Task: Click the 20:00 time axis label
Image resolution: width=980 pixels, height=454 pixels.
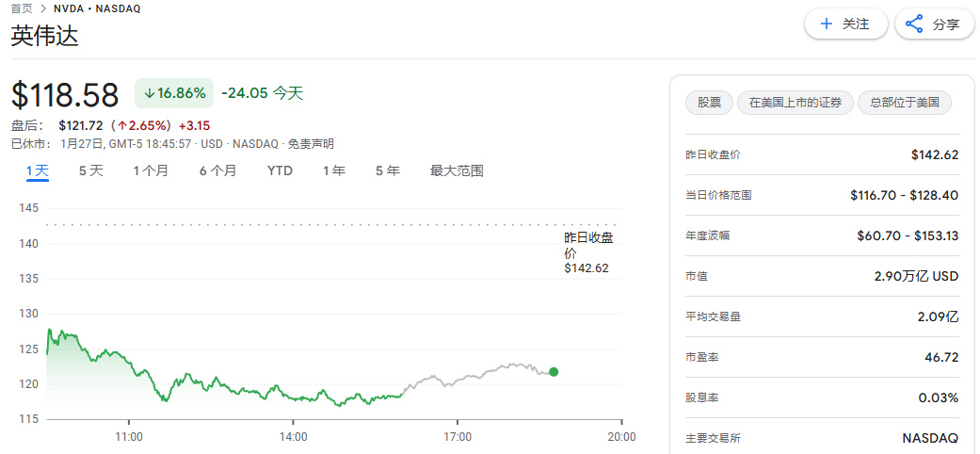Action: click(x=622, y=437)
